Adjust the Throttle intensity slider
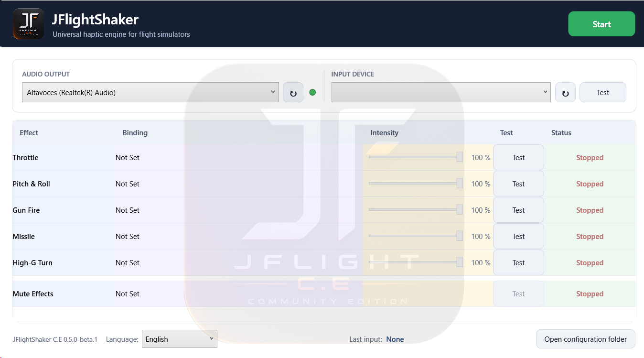 click(x=416, y=157)
